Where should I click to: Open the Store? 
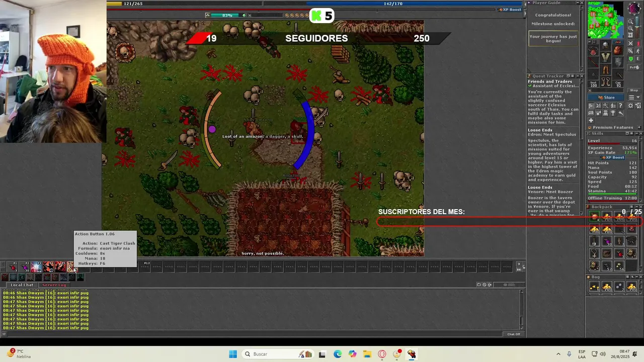[x=606, y=97]
